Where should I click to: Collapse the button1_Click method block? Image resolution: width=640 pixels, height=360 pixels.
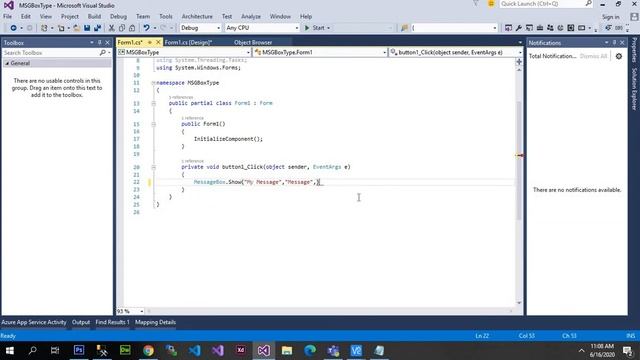point(153,167)
